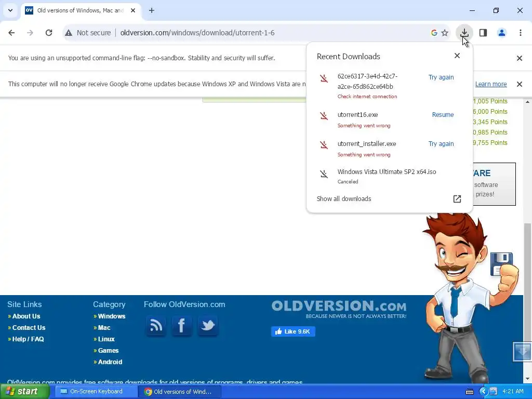
Task: Click the blue down-arrow button at page edge
Action: [x=522, y=352]
